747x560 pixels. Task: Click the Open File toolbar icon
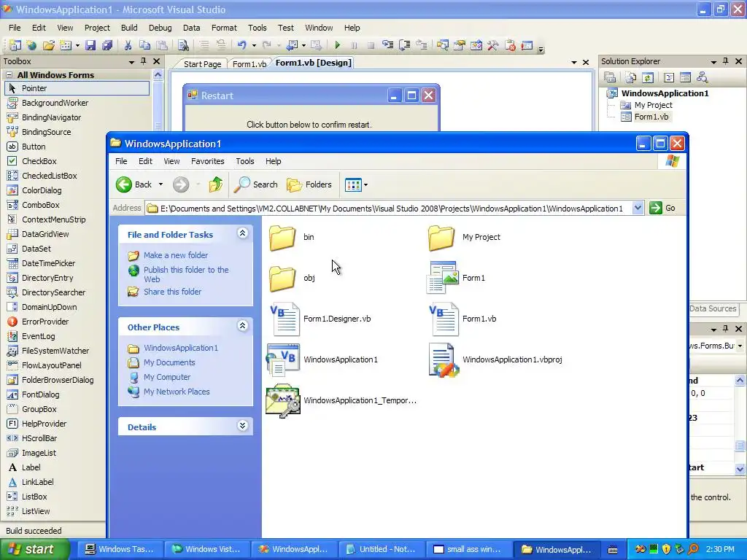[x=48, y=45]
